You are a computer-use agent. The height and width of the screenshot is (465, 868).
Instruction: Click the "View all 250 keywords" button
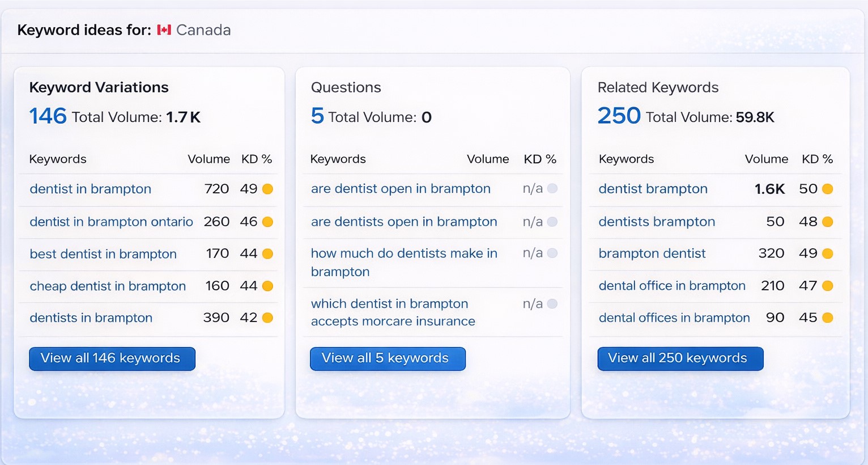click(x=679, y=358)
